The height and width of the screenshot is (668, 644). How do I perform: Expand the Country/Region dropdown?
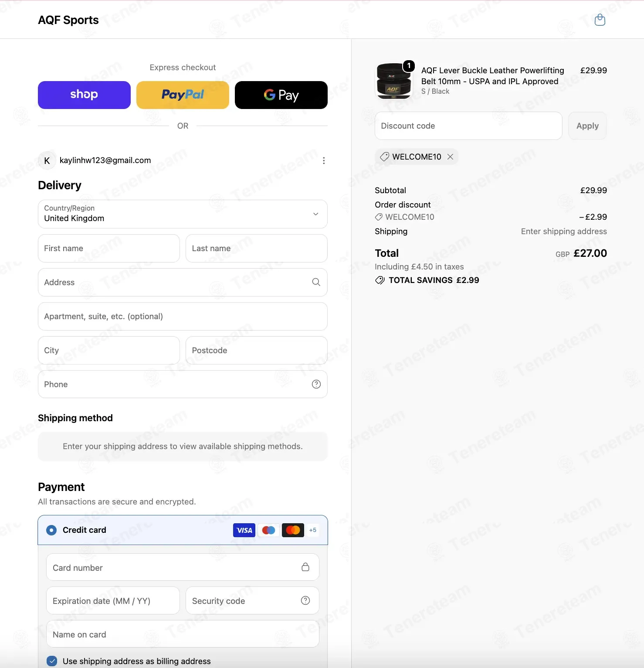click(x=183, y=214)
